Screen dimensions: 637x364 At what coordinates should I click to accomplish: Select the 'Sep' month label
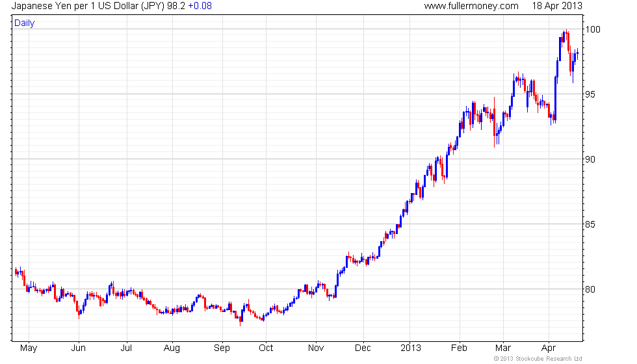point(222,348)
